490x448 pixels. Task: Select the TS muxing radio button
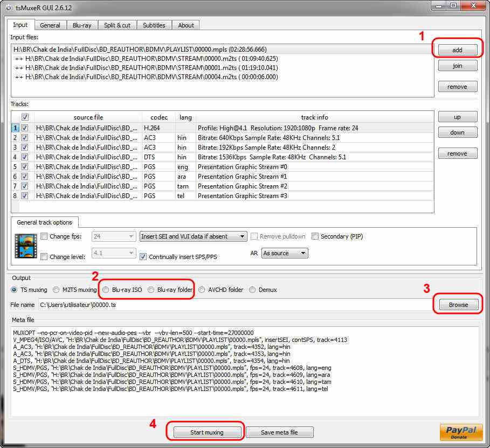(x=14, y=290)
